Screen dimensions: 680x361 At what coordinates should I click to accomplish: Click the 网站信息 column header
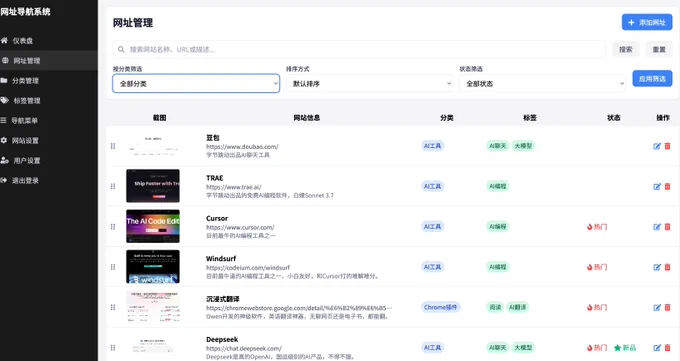(x=307, y=118)
